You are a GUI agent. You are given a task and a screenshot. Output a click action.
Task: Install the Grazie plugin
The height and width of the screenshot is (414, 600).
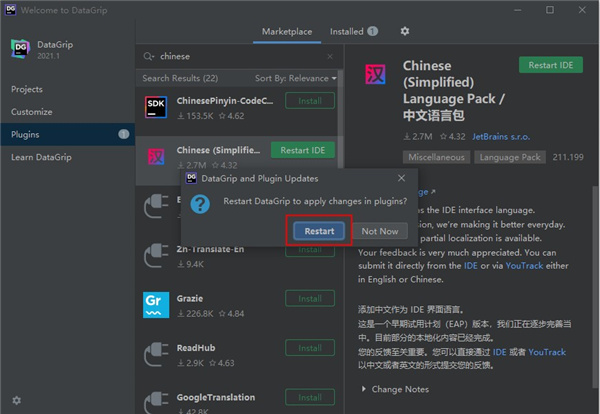point(310,297)
